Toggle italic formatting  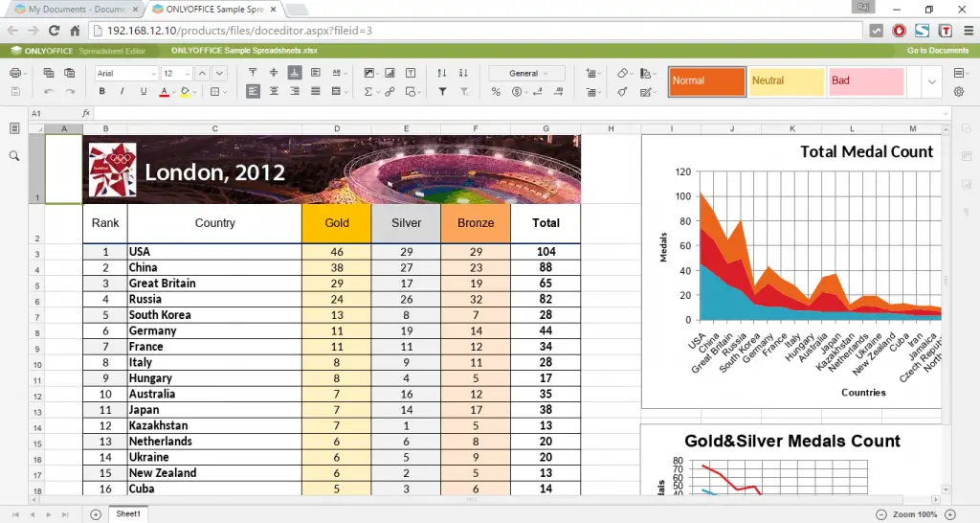coord(122,92)
